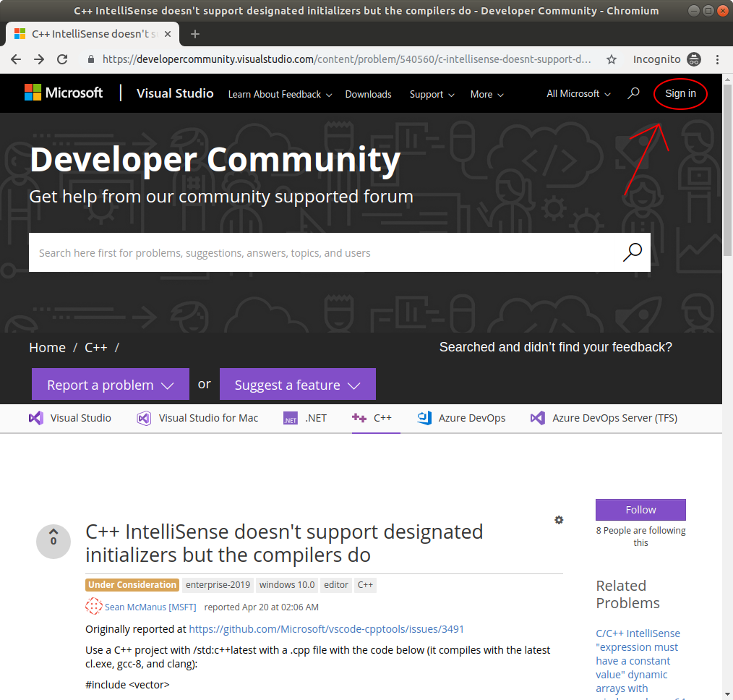Click the gear icon on the problem post
Screen dimensions: 733x700
tap(559, 520)
